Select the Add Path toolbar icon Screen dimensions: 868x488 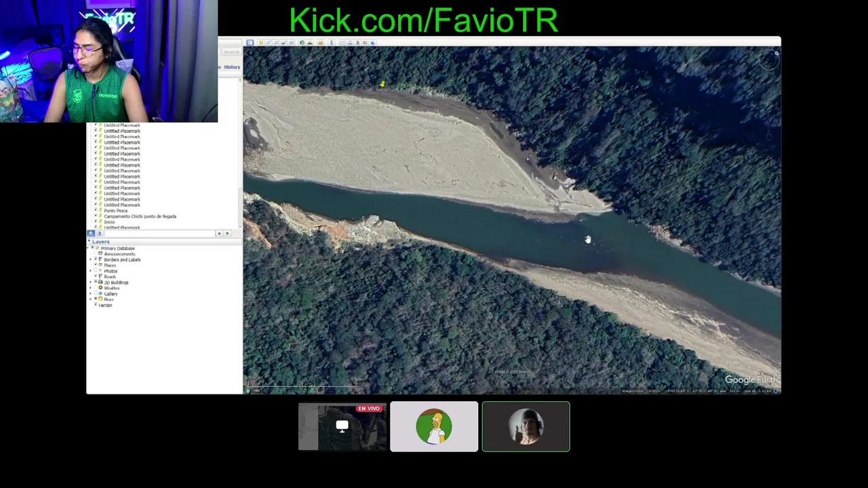276,43
